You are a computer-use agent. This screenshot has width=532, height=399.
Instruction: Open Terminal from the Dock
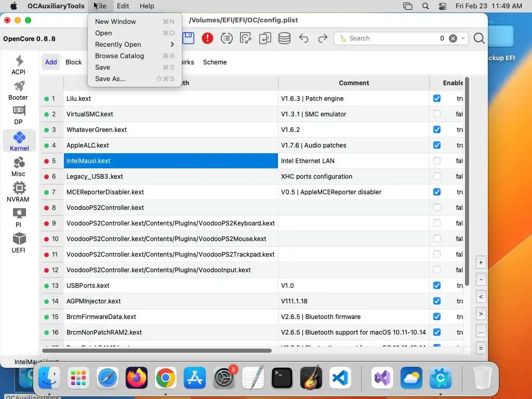[x=282, y=377]
